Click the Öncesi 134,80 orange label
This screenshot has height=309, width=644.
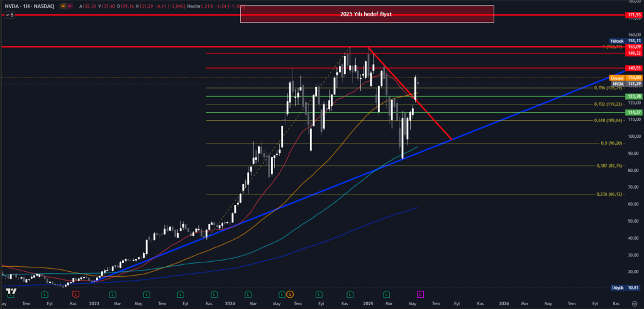(x=626, y=77)
